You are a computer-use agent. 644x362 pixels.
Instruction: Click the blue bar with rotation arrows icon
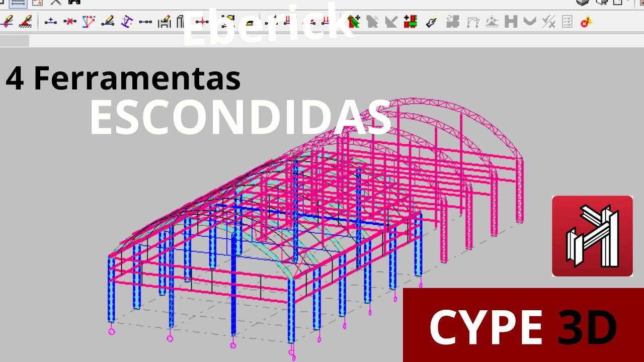click(x=127, y=22)
